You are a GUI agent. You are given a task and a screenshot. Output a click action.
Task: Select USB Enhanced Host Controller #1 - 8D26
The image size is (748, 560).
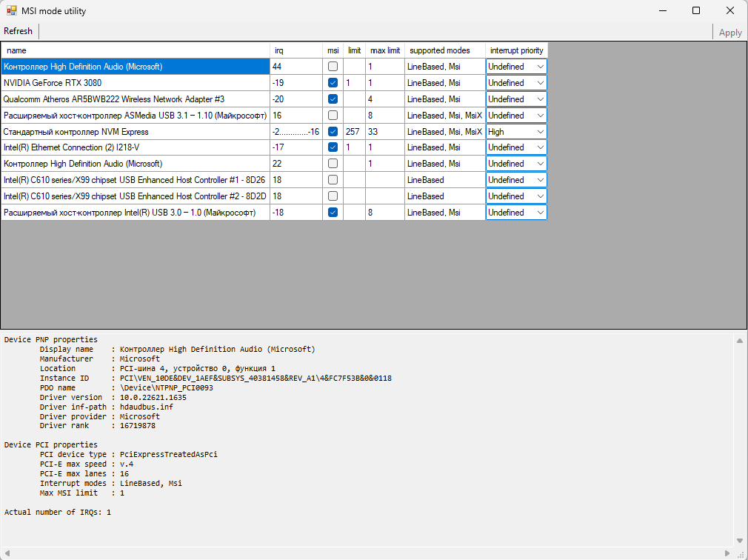click(x=136, y=180)
